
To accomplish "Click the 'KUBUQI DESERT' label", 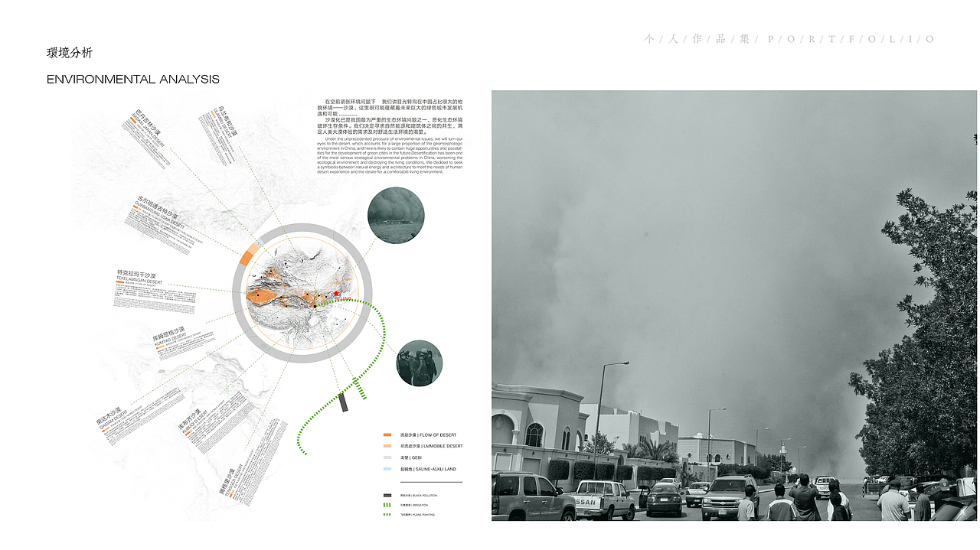I will point(194,422).
